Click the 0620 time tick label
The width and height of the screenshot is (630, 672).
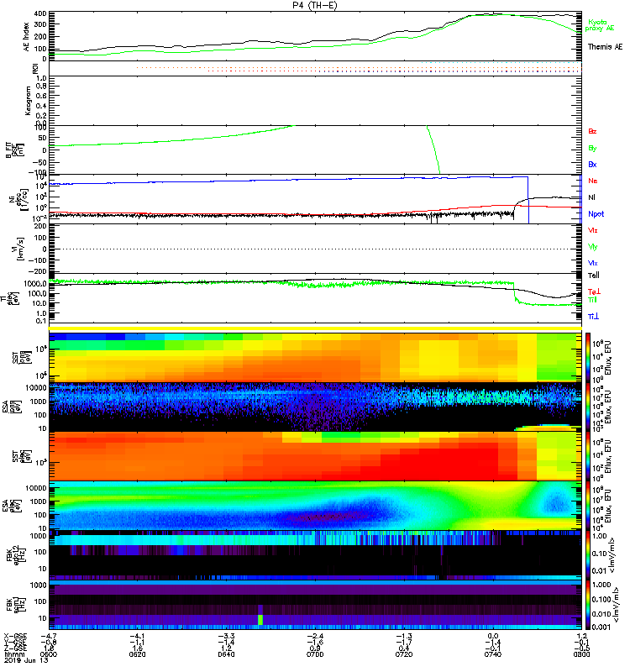(137, 654)
